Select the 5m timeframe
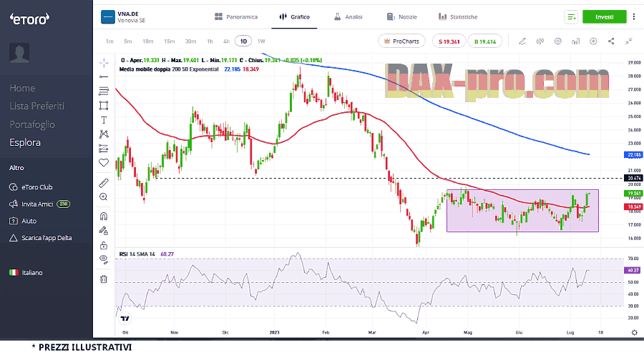This screenshot has height=353, width=644. tap(128, 41)
